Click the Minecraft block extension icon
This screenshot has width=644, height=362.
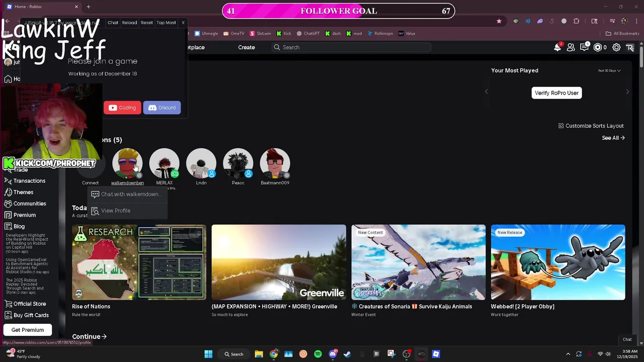coord(516,21)
